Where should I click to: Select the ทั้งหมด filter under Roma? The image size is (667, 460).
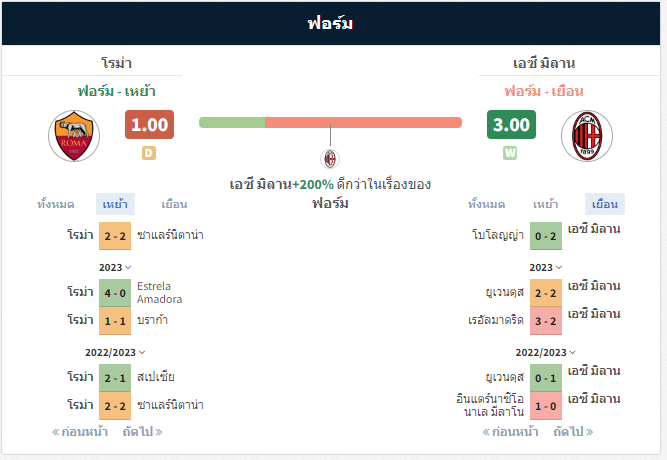56,204
